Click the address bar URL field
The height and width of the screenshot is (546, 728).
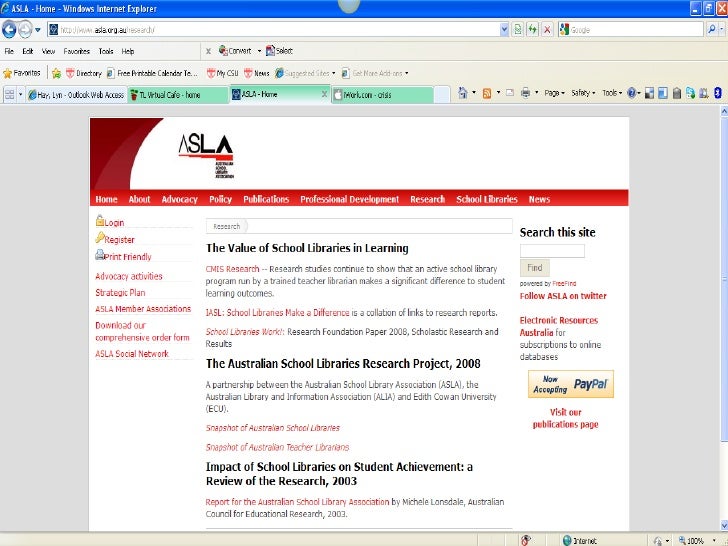[x=274, y=30]
